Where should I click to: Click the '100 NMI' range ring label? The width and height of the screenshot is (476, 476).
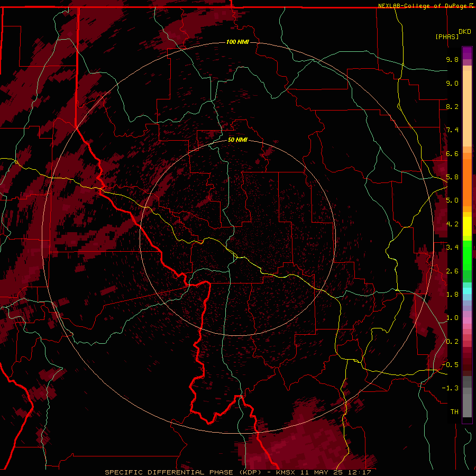[x=237, y=42]
